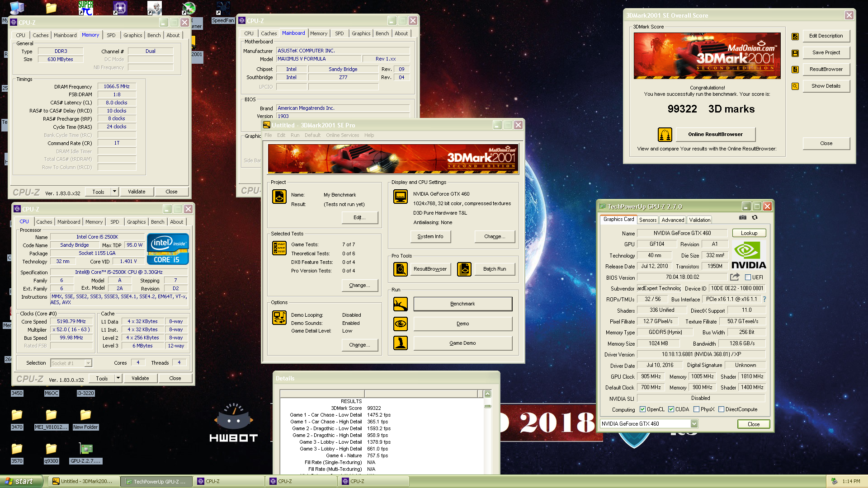Viewport: 868px width, 488px height.
Task: Click Change under Display and CPU Settings
Action: point(495,237)
